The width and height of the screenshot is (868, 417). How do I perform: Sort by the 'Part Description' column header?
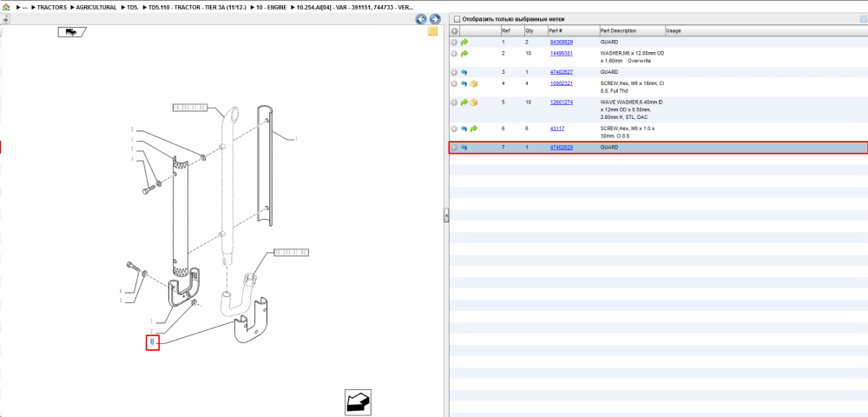[x=632, y=31]
